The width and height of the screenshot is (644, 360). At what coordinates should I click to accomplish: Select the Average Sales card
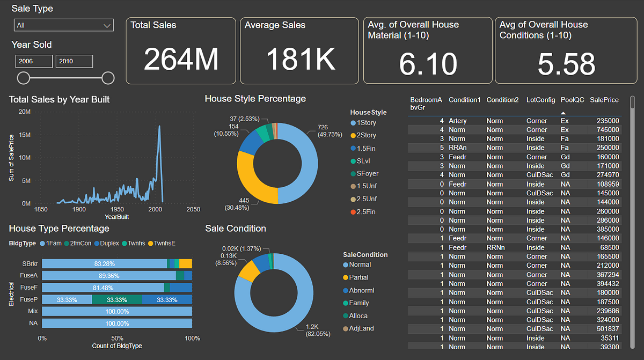[299, 50]
